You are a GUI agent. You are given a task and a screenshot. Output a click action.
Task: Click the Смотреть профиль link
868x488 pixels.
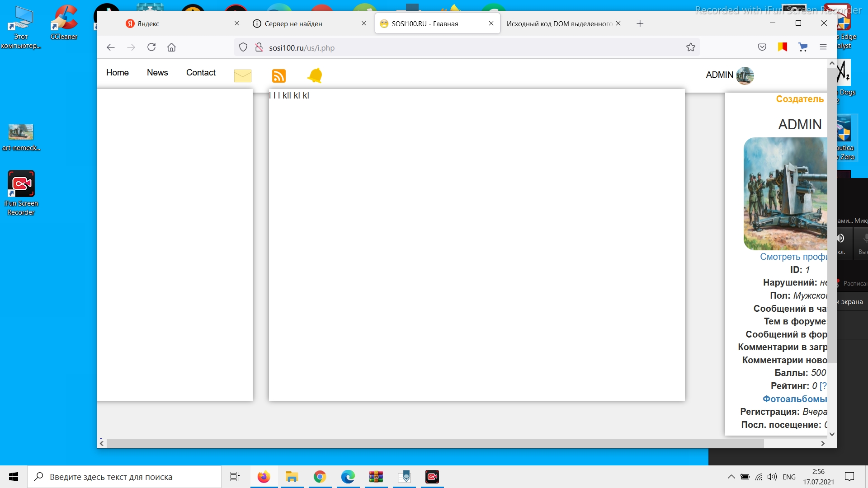click(793, 257)
